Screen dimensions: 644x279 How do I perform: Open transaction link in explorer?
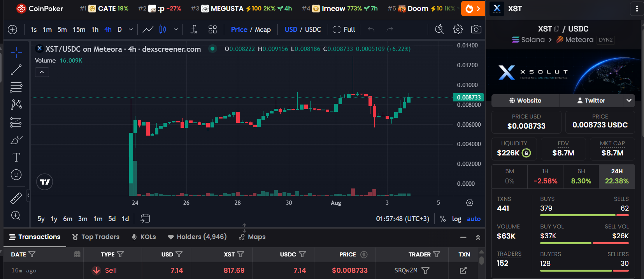463,270
